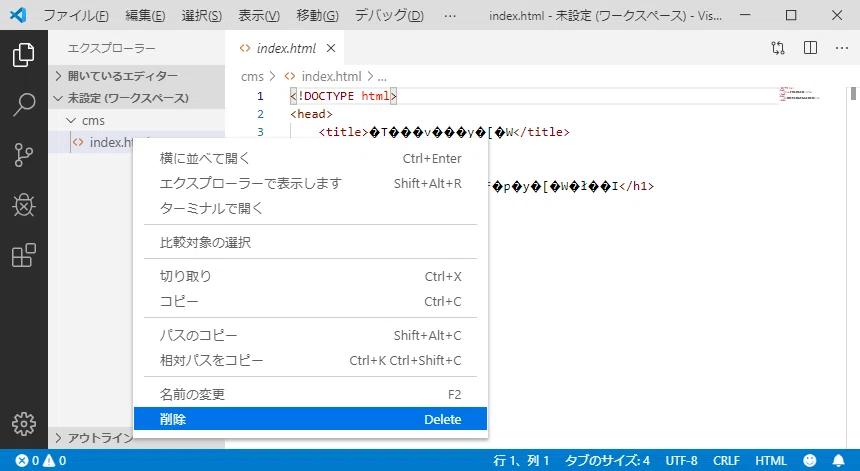The image size is (860, 471).
Task: Minimize the VS Code window
Action: click(x=745, y=15)
